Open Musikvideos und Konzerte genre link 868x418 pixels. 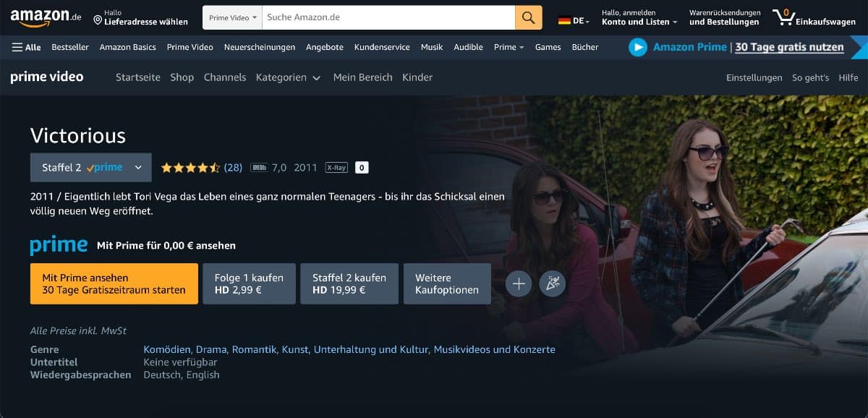click(x=494, y=349)
